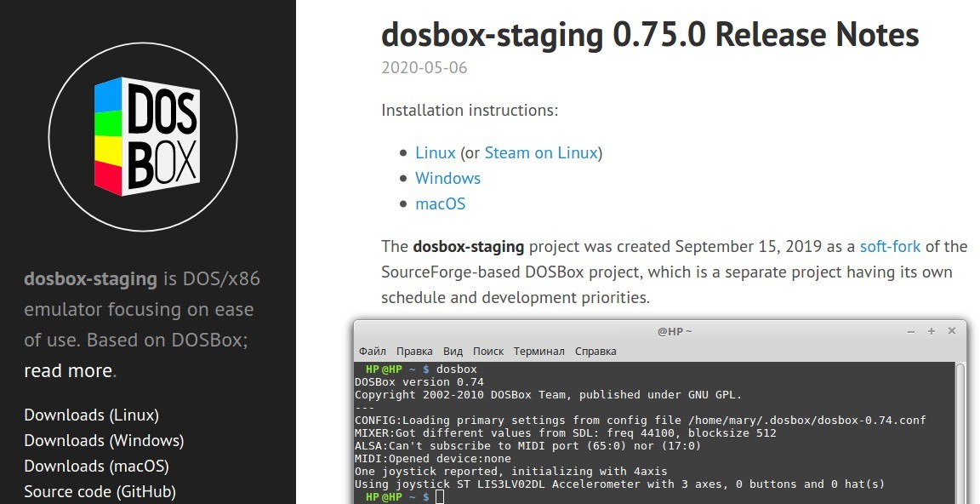This screenshot has height=504, width=980.
Task: Click the read more link in the sidebar
Action: [68, 371]
